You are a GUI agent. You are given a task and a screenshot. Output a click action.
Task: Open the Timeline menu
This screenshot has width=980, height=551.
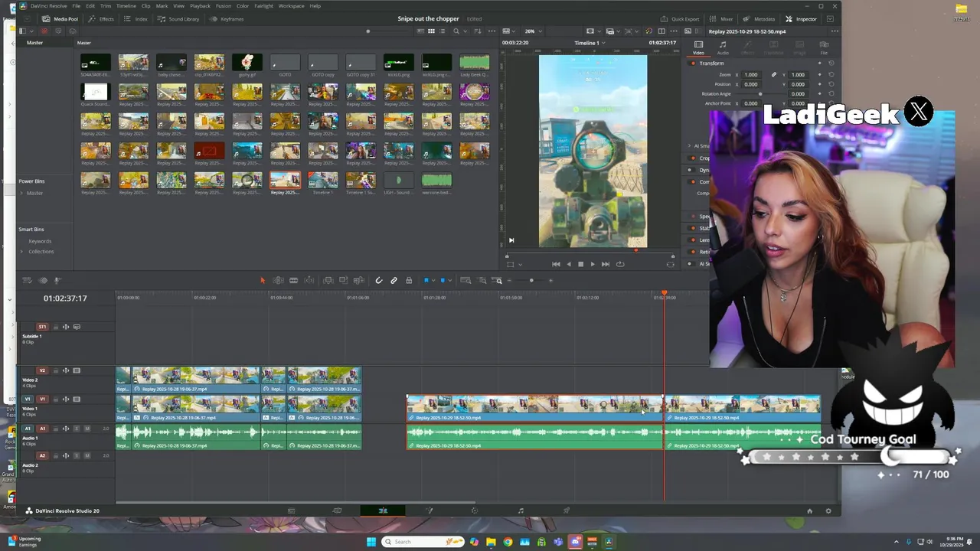pyautogui.click(x=126, y=6)
